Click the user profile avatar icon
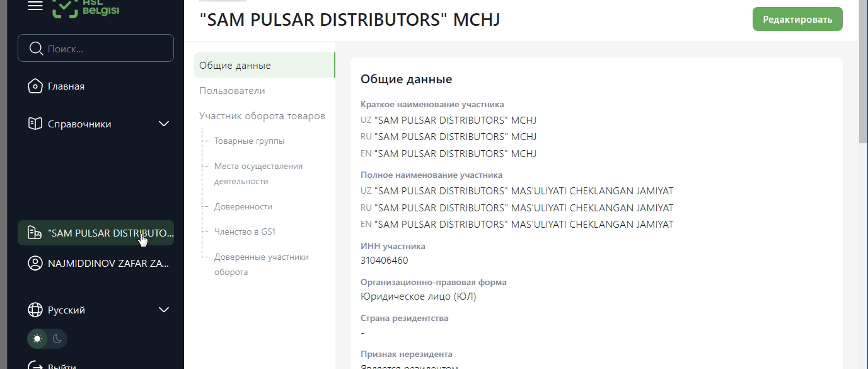Viewport: 868px width, 369px height. click(x=35, y=264)
